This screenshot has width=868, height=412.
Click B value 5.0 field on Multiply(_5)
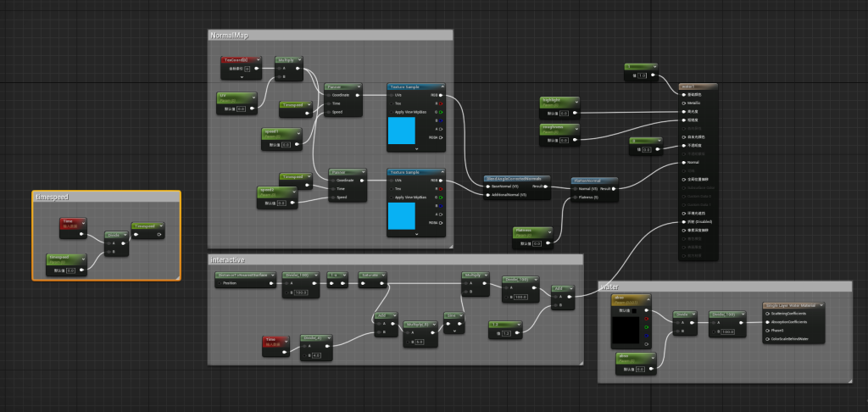click(x=419, y=342)
